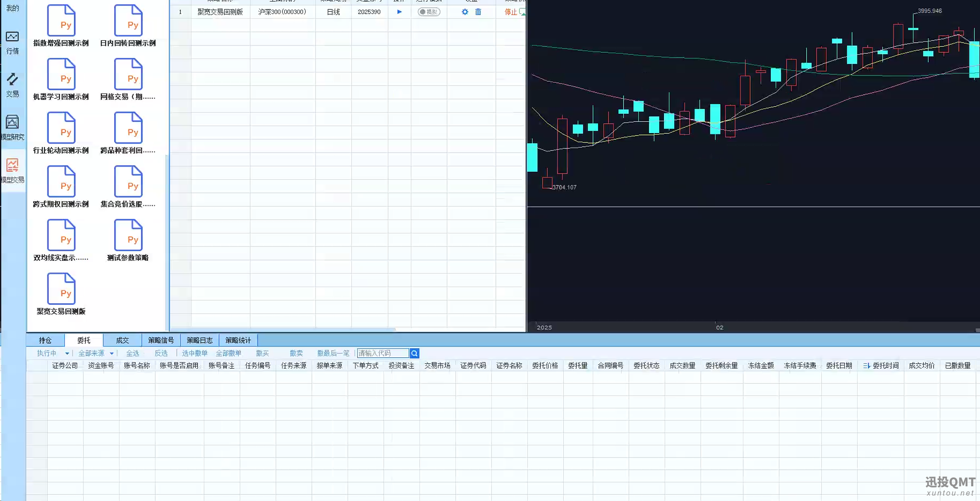Image resolution: width=980 pixels, height=501 pixels.
Task: Click the 沪深300(000300) cell
Action: [282, 12]
